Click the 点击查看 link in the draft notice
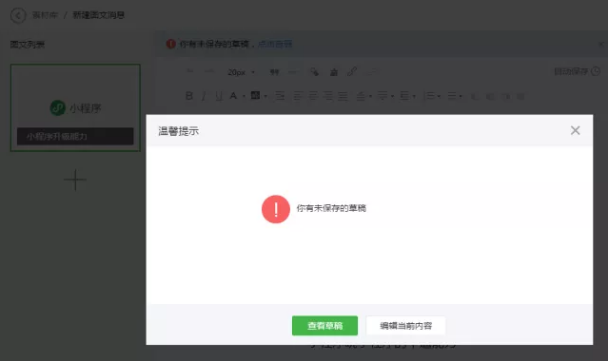 click(275, 44)
